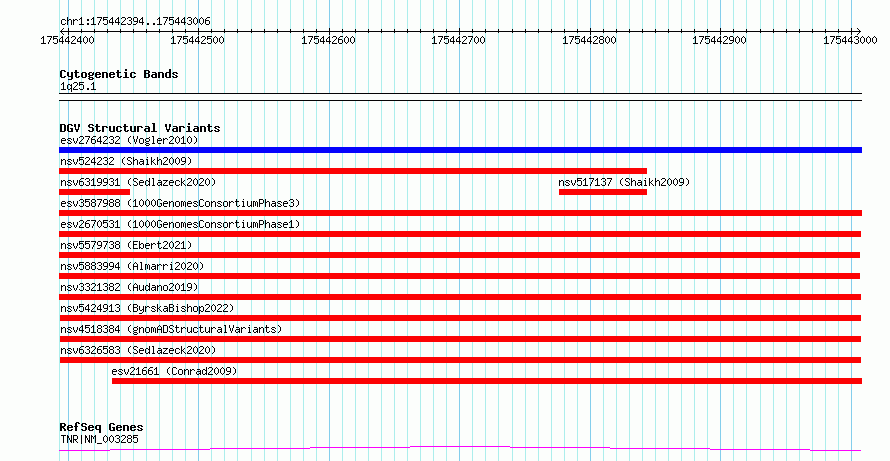This screenshot has width=890, height=461.
Task: Open nsv5424913 (ByrskaBishop2022) variant label
Action: click(x=147, y=308)
